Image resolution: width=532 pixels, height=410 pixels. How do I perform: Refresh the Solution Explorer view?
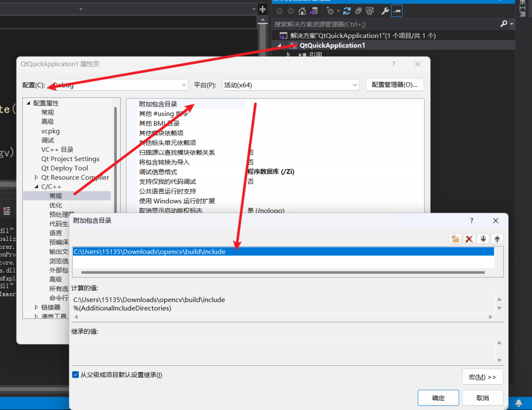point(347,11)
